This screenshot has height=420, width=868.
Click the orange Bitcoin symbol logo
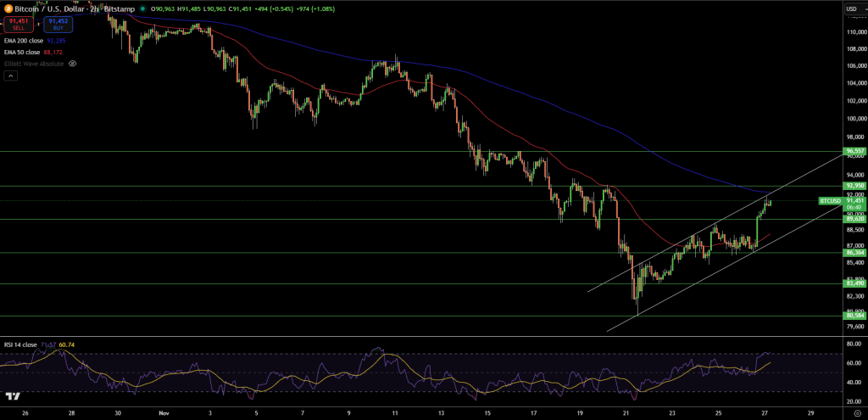[x=8, y=8]
